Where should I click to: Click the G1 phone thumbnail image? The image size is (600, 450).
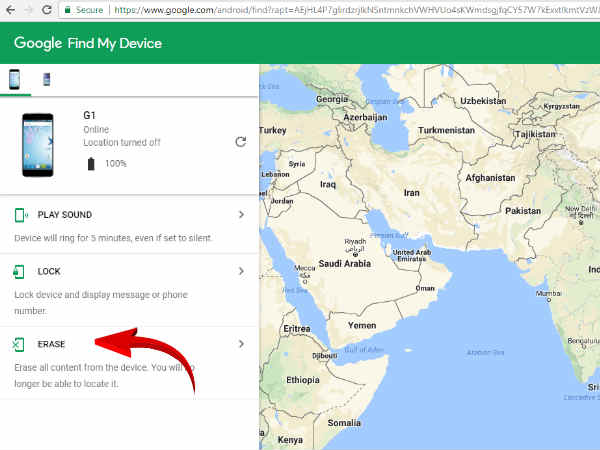38,145
